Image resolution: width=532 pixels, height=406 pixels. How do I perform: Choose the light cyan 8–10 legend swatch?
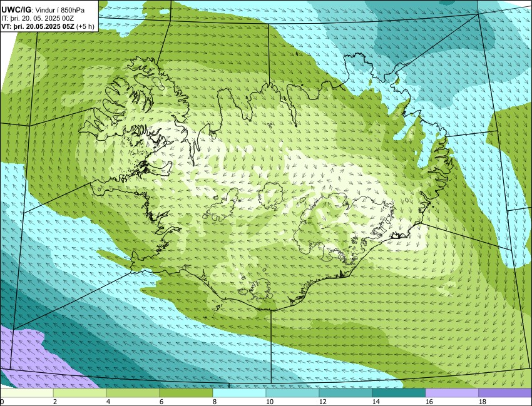[239, 393]
